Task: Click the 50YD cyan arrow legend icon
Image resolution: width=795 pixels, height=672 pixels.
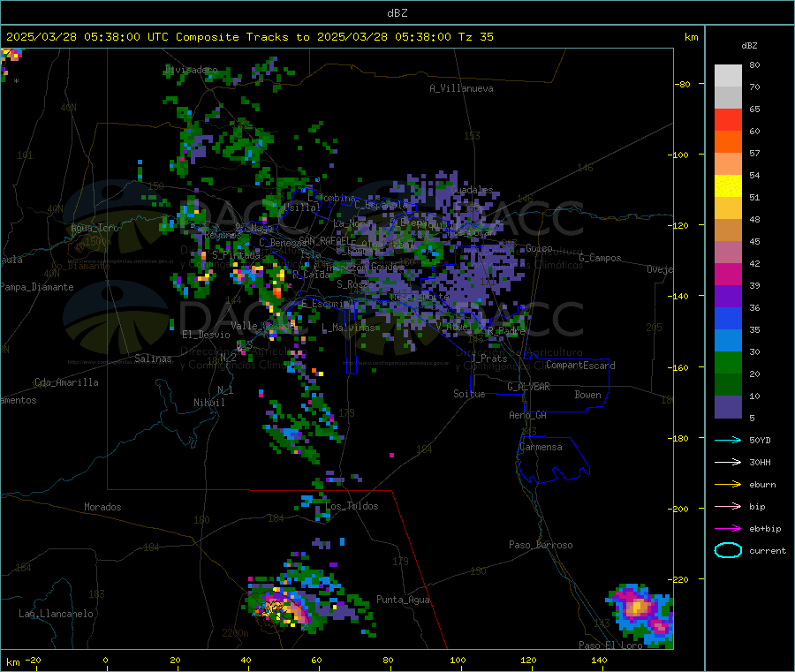Action: pos(728,440)
